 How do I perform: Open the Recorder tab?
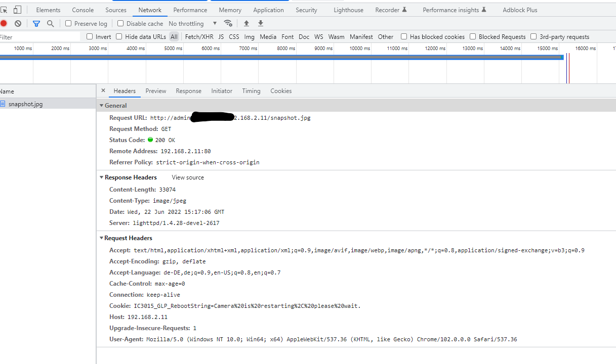coord(391,10)
